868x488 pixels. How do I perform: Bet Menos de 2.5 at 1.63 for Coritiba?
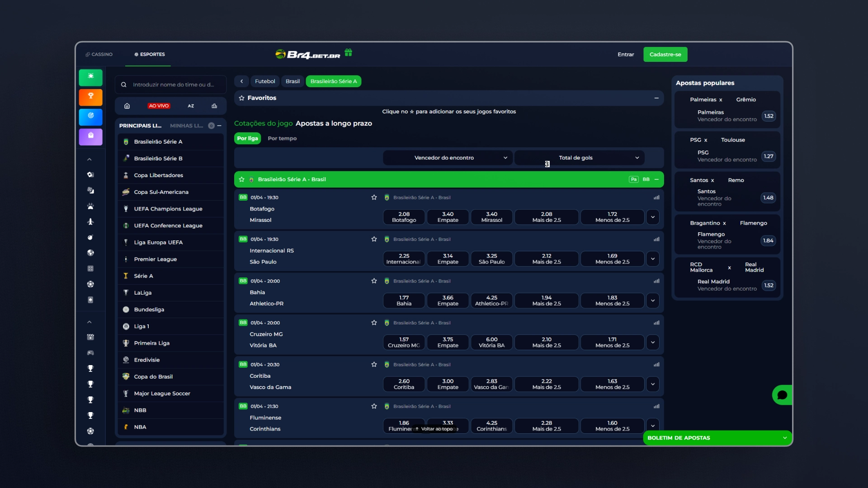(612, 384)
